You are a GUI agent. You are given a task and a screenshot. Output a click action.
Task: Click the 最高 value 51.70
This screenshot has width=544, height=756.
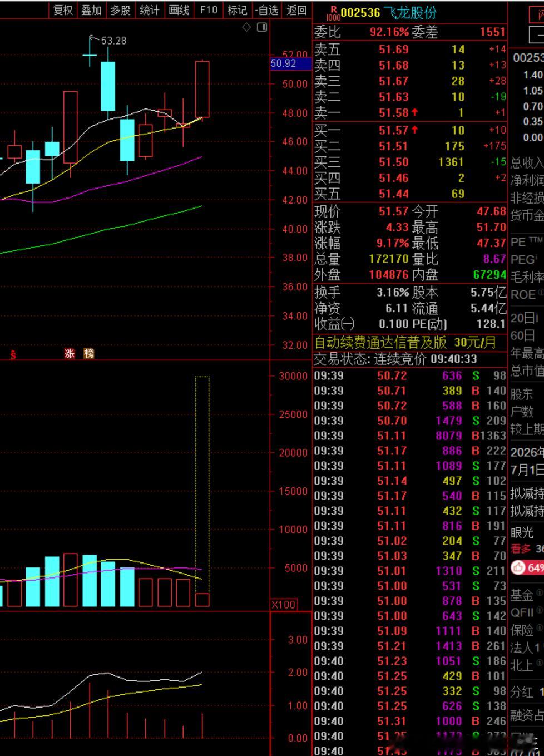coord(491,227)
